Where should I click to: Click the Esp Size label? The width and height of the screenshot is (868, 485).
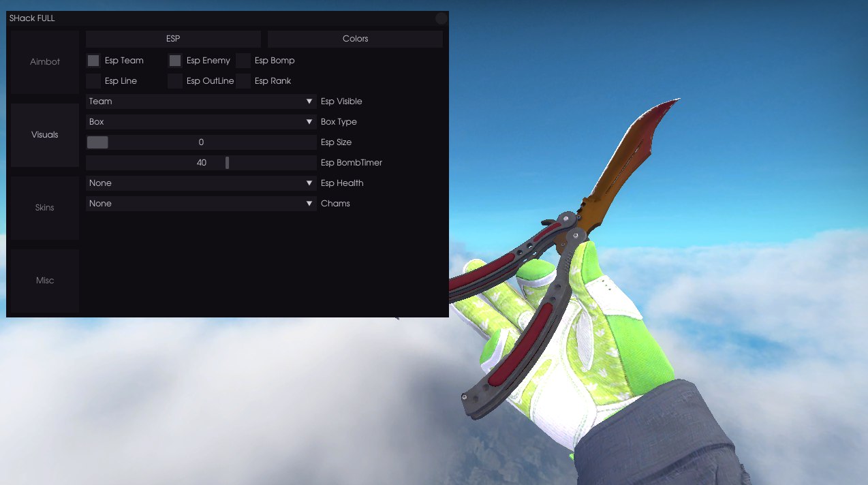336,142
